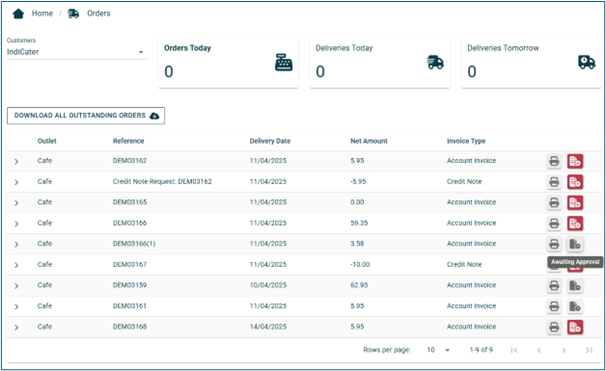Expand row DEM03167

(x=16, y=265)
